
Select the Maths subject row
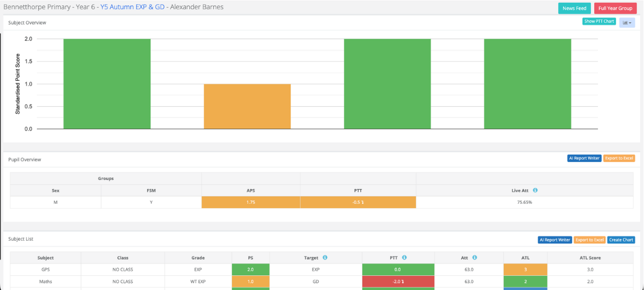[322, 281]
